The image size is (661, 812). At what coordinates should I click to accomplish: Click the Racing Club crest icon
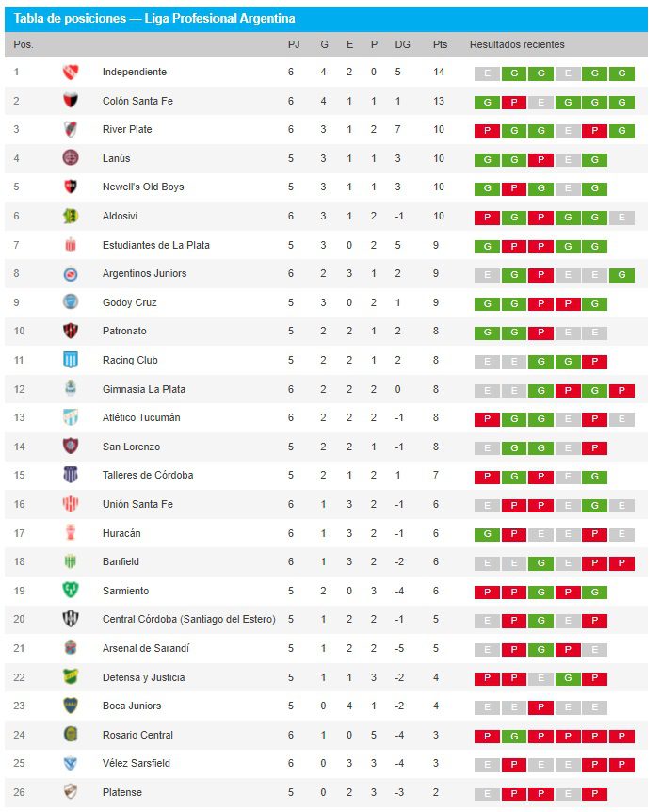pos(70,360)
